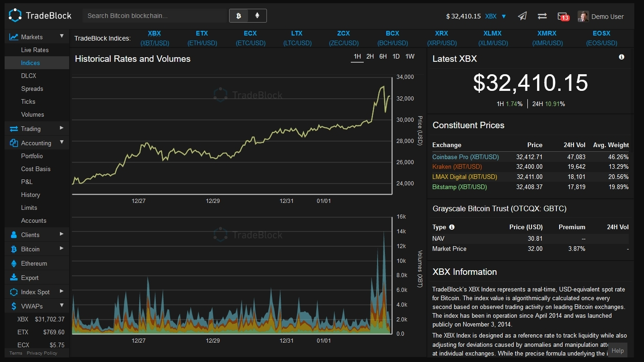Click the Latest XBX info icon

click(x=621, y=57)
